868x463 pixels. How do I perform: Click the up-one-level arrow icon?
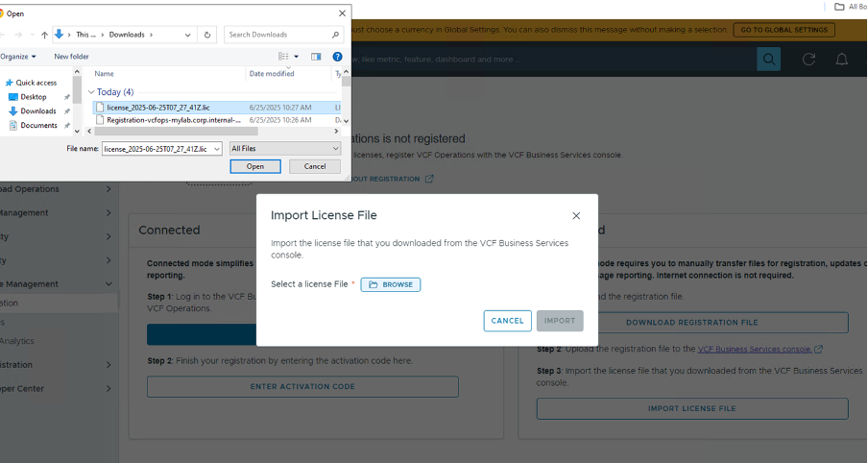point(45,35)
